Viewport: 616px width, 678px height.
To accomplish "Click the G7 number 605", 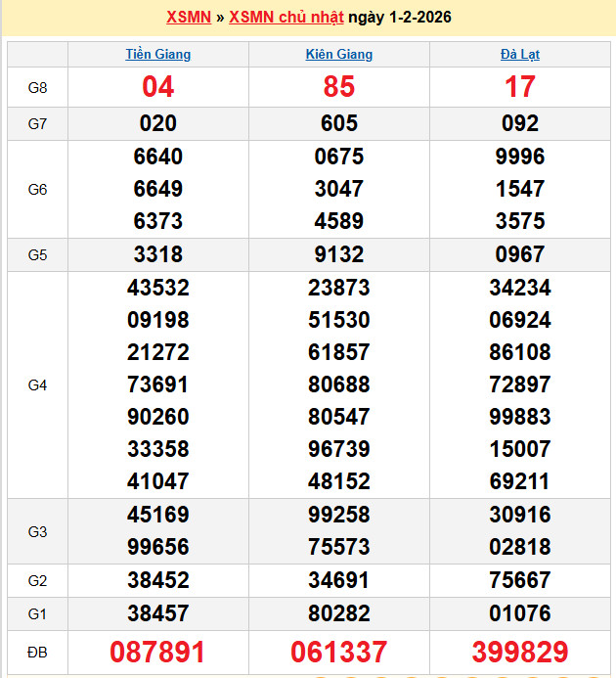I will (339, 123).
